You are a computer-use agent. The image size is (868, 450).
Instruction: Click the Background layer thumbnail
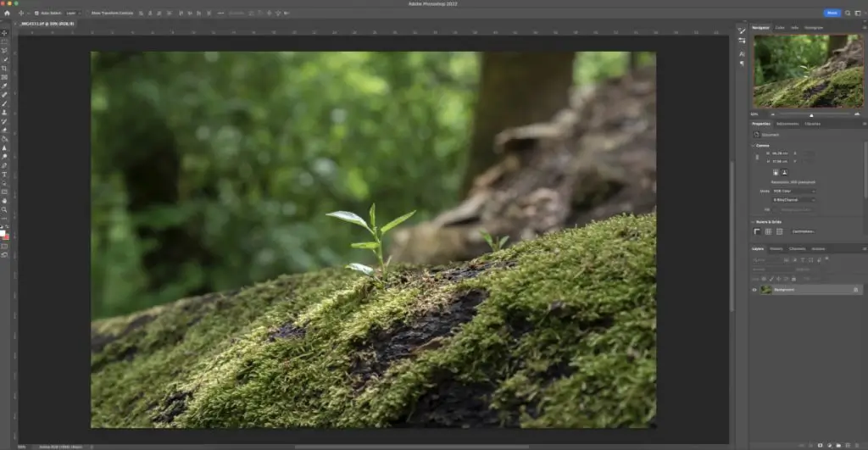(x=766, y=290)
